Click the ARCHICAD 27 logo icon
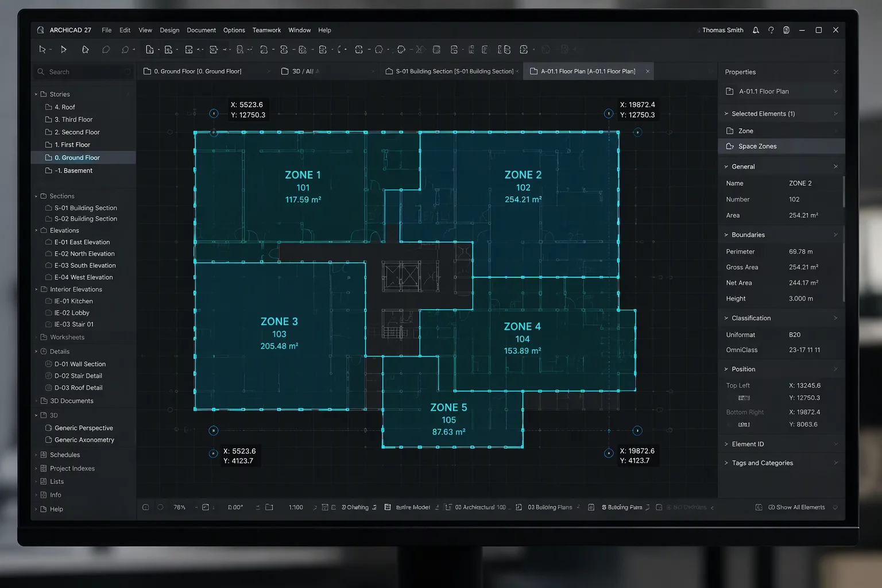 pos(40,30)
